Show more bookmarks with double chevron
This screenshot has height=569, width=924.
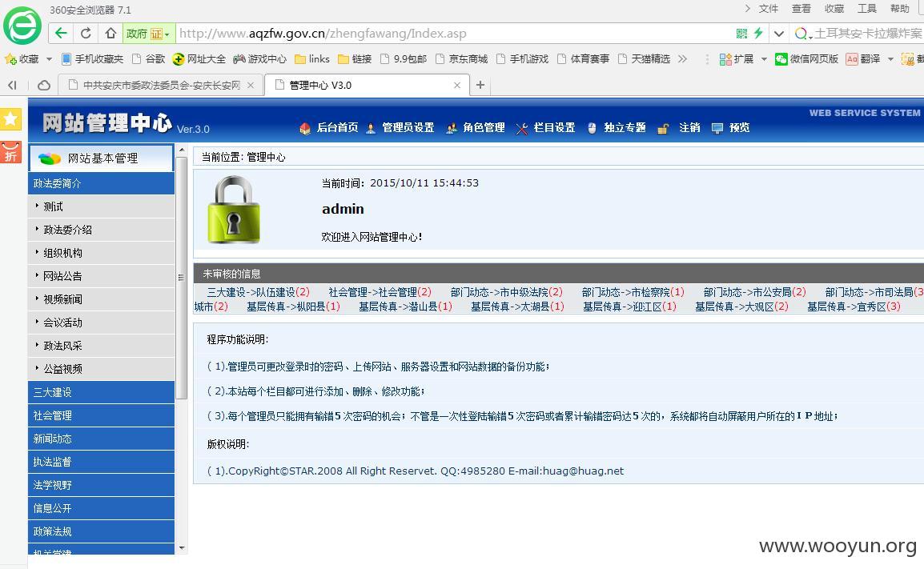[x=682, y=59]
